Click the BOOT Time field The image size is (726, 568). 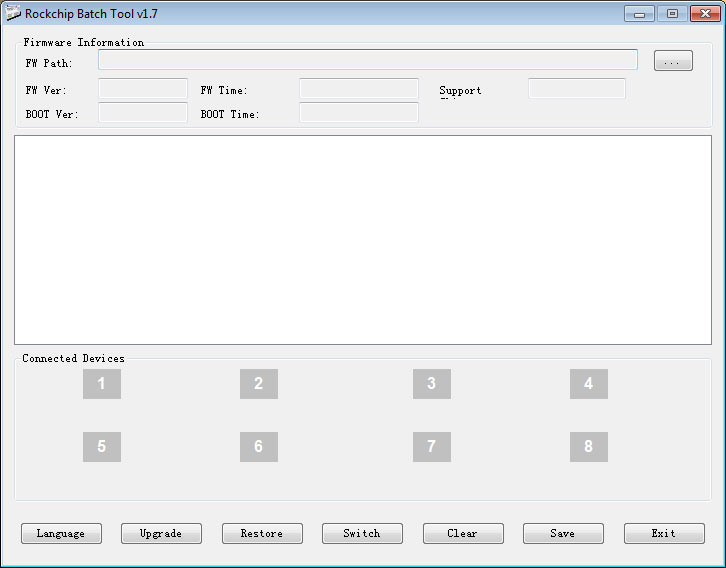pos(359,112)
